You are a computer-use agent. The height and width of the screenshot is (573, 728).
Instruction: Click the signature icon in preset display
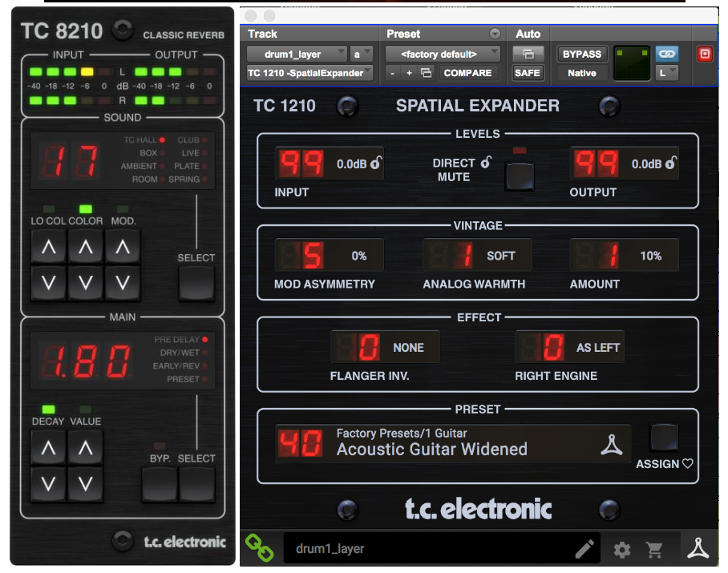click(612, 445)
